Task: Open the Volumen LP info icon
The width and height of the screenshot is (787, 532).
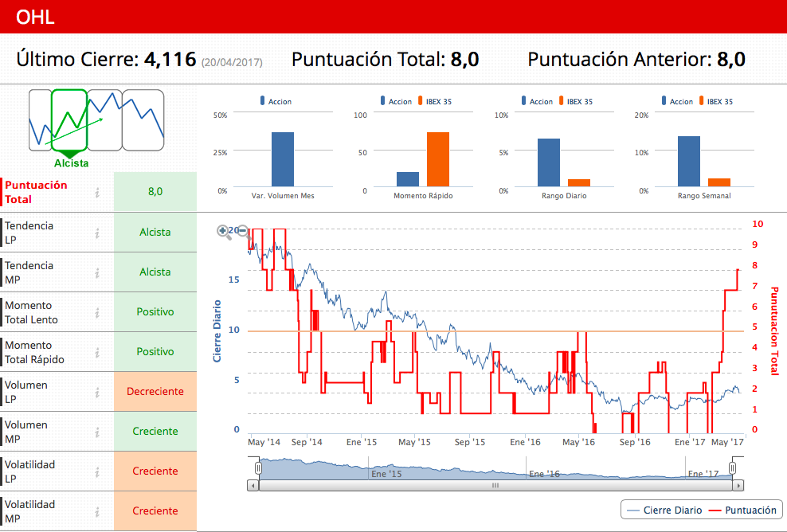Action: tap(97, 392)
